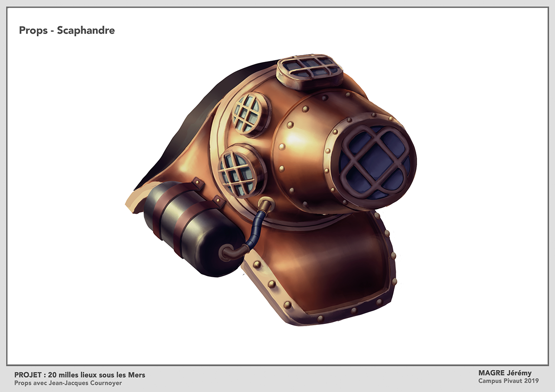Click the diving helmet illustration
The height and width of the screenshot is (392, 555).
[271, 191]
